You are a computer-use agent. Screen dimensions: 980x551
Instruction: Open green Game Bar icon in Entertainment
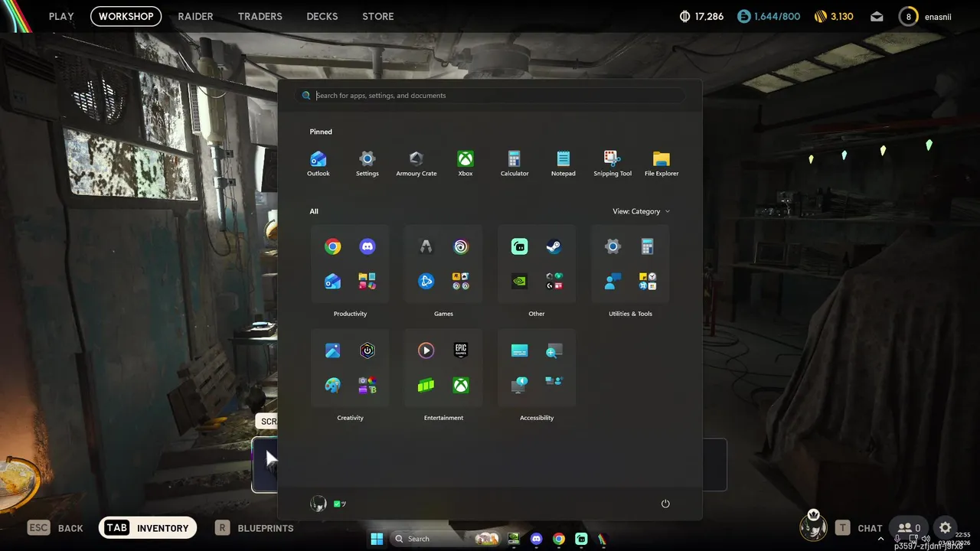point(426,386)
